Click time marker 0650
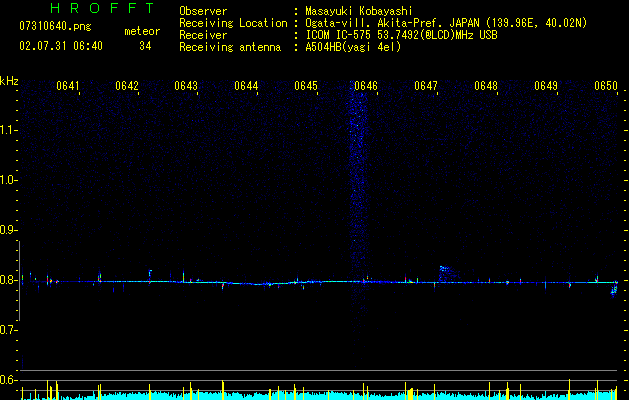Viewport: 629px width, 400px height. coord(606,86)
